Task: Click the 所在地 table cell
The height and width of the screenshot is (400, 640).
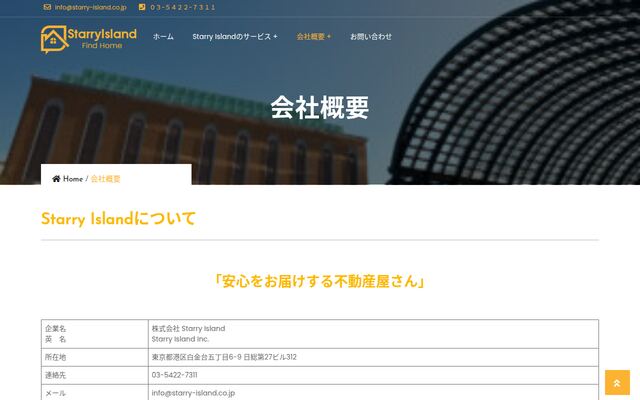Action: (x=95, y=357)
